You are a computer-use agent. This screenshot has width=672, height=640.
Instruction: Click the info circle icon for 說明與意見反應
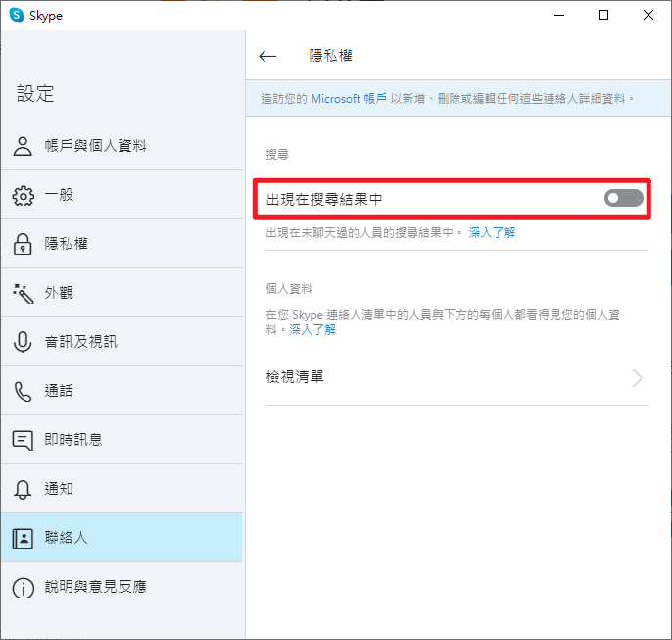pos(23,587)
